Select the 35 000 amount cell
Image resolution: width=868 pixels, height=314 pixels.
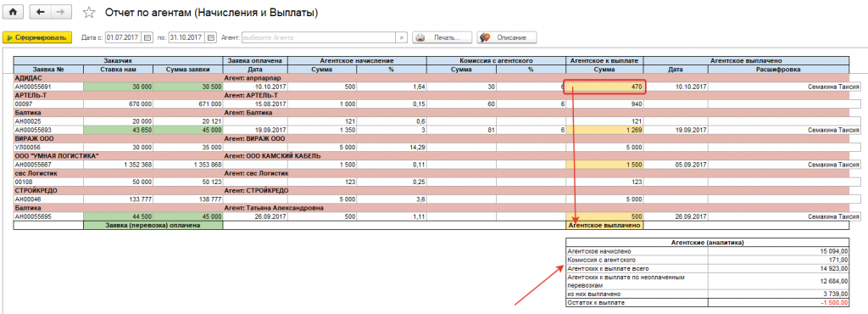(187, 148)
